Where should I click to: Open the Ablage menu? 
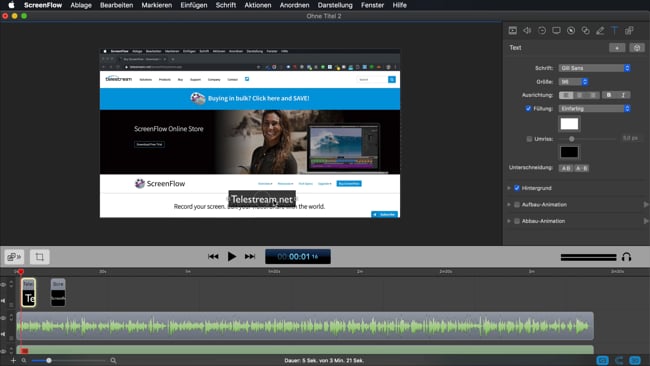pyautogui.click(x=81, y=5)
